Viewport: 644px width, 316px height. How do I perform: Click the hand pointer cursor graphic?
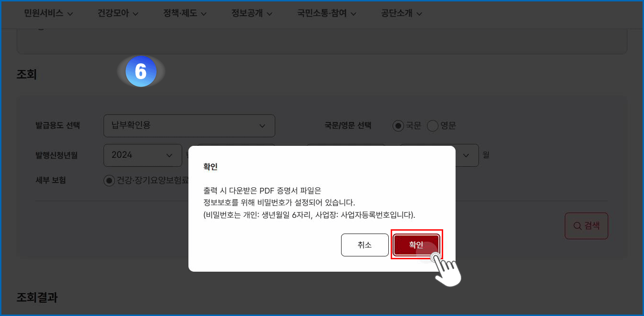pyautogui.click(x=446, y=269)
